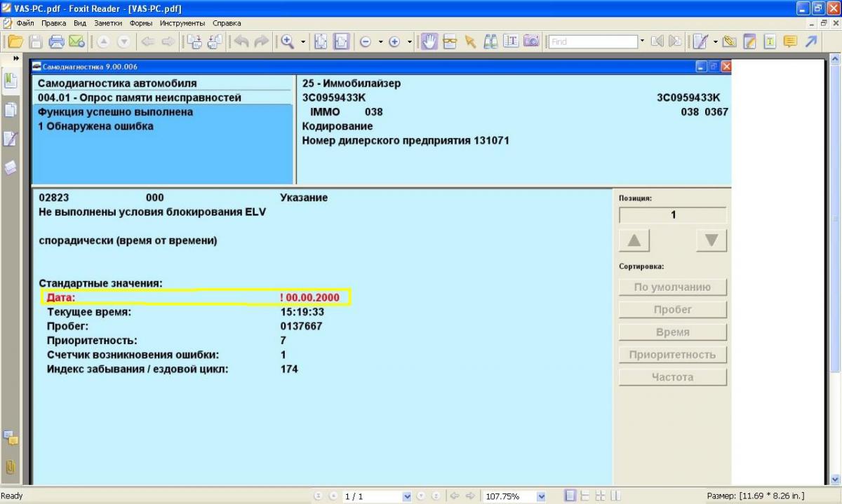Image resolution: width=842 pixels, height=504 pixels.
Task: Open search with the binoculars icon
Action: (491, 41)
